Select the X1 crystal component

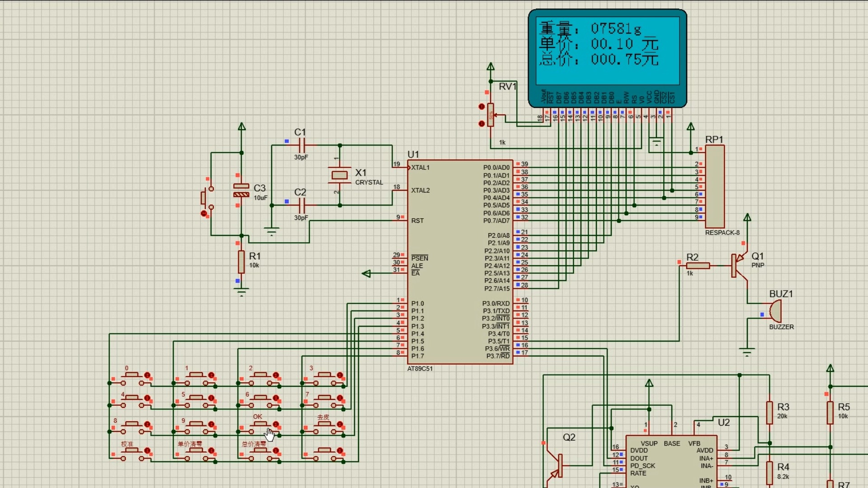(340, 175)
